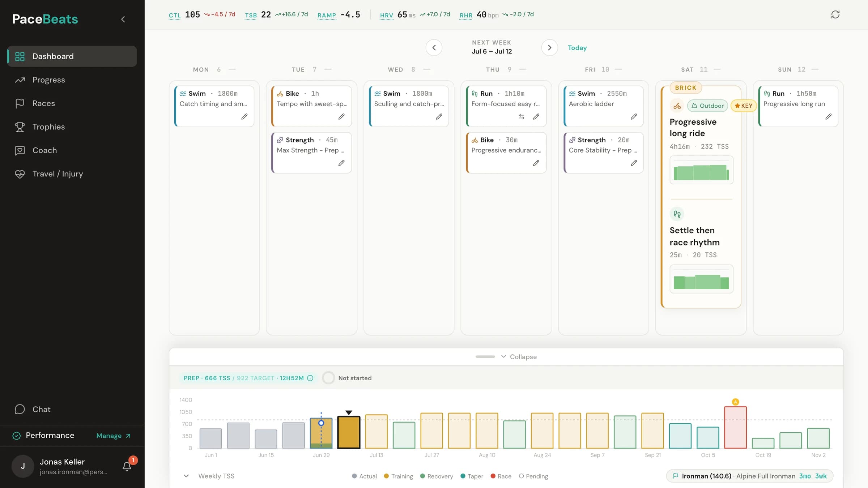Click the HRV metric label
Screen dimensions: 868x488
[x=386, y=15]
